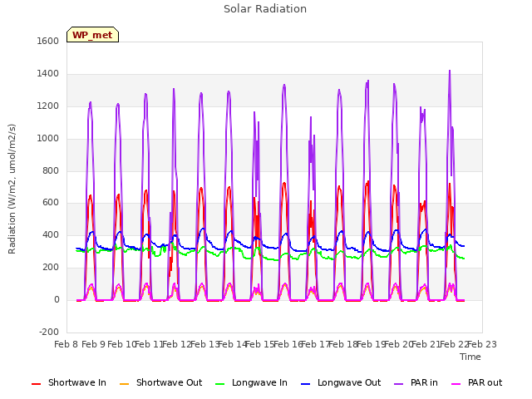Click the 1200 y-axis tick label
Viewport: 532px width, 399px height.
[x=48, y=106]
